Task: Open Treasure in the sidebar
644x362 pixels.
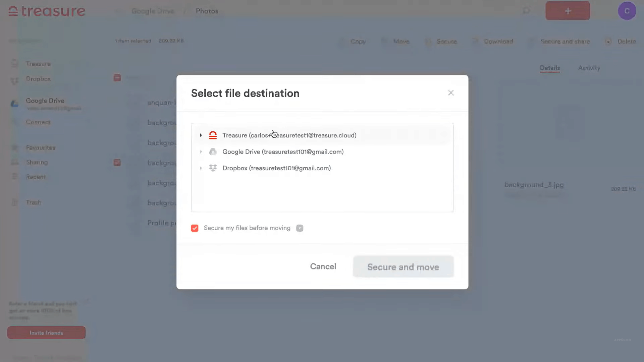Action: [x=38, y=64]
